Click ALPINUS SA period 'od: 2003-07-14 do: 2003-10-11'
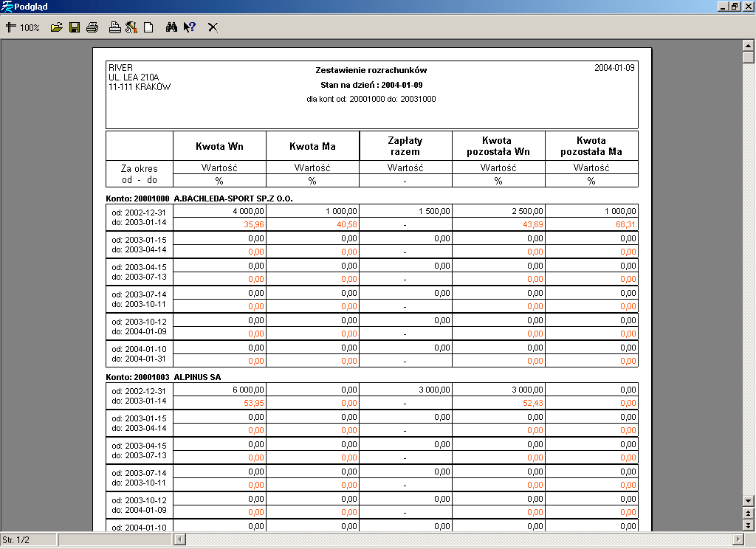 pos(139,477)
